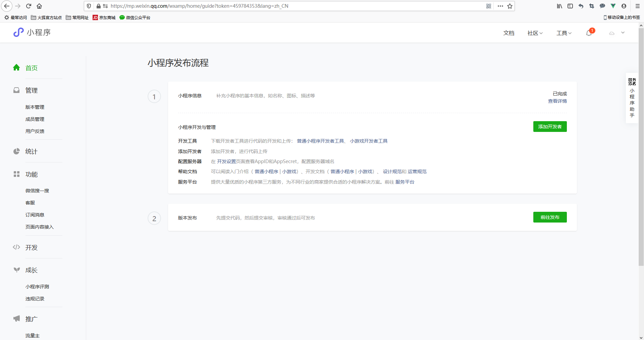
Task: Open the 开发设置 link
Action: pos(226,161)
